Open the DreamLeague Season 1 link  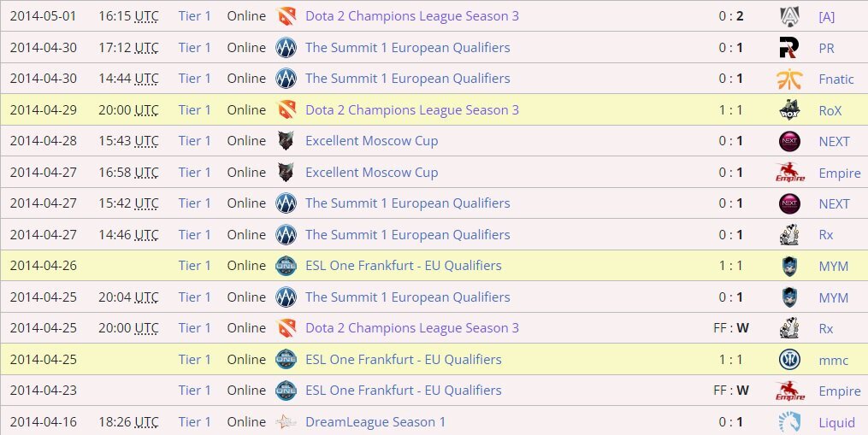point(375,421)
